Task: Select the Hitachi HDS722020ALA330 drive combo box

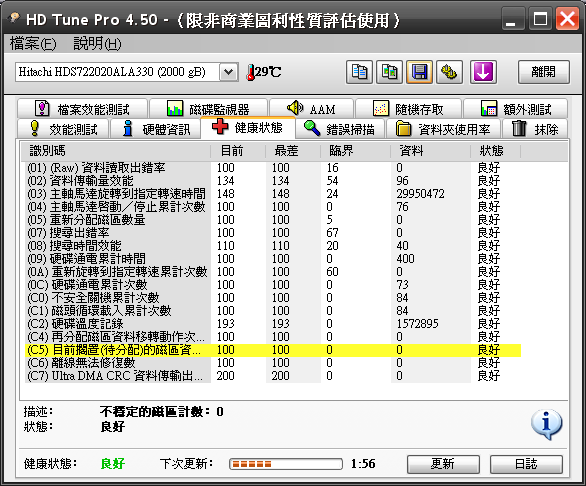Action: 127,72
